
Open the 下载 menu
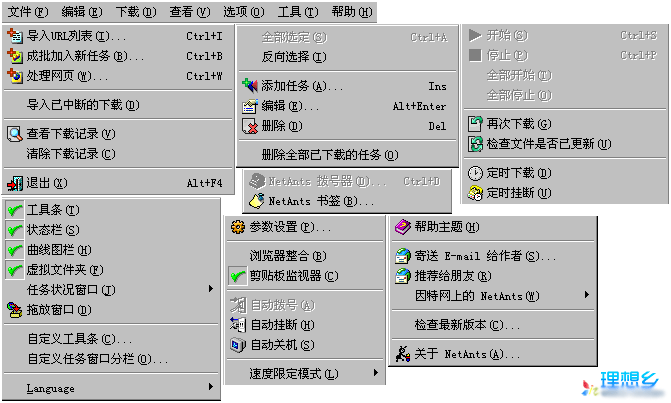[x=136, y=12]
